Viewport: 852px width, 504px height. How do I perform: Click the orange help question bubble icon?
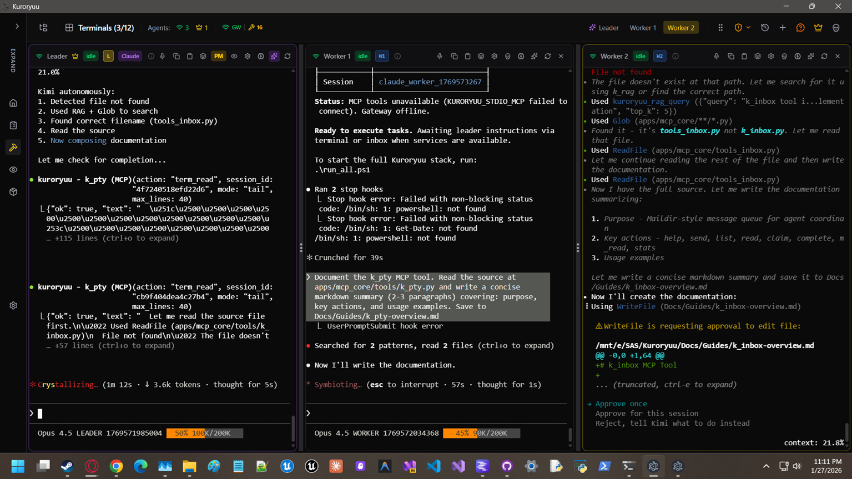click(x=800, y=28)
